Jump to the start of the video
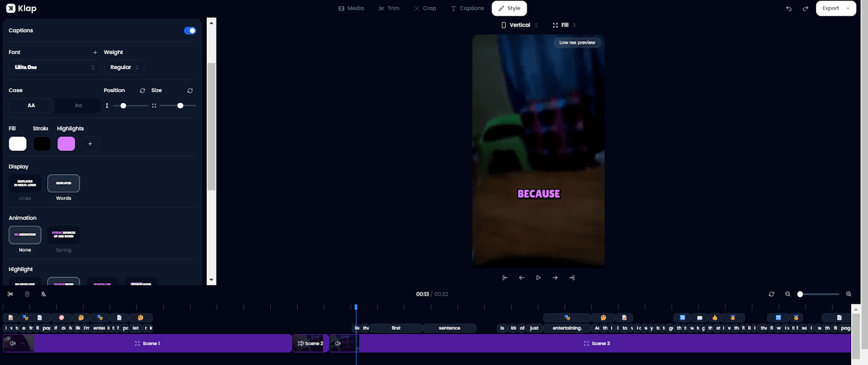 [505, 278]
